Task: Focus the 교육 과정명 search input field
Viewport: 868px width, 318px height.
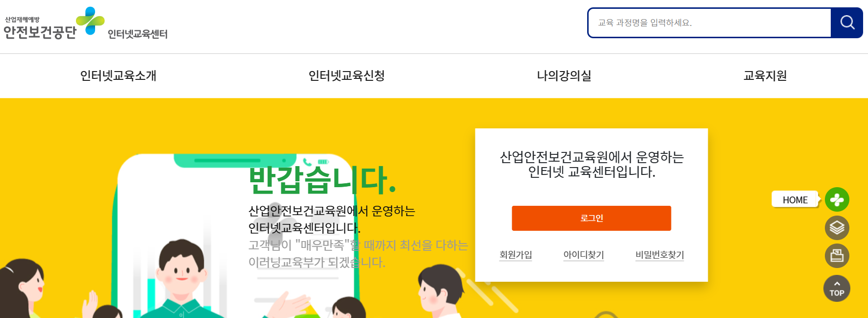Action: 710,23
